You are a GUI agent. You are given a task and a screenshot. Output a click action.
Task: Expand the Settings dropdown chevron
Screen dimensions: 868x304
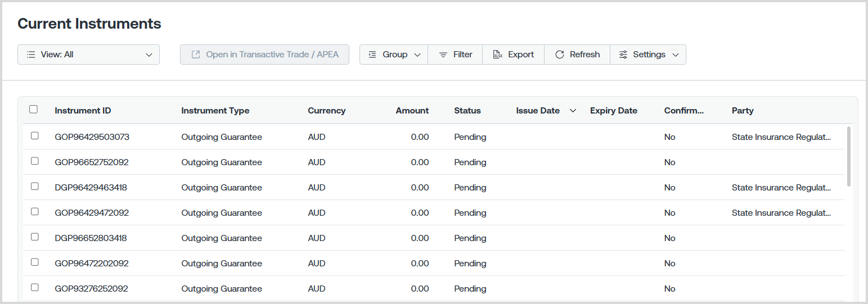(x=676, y=55)
